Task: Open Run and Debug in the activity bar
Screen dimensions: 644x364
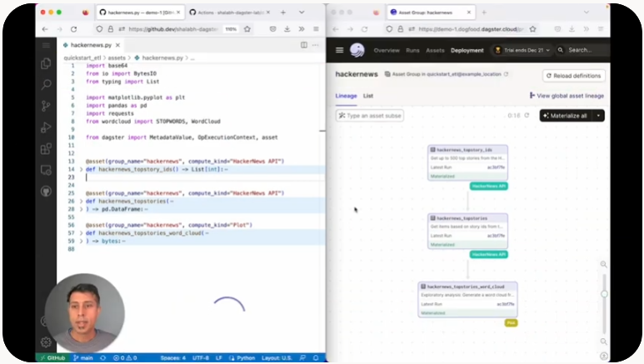Action: [46, 127]
